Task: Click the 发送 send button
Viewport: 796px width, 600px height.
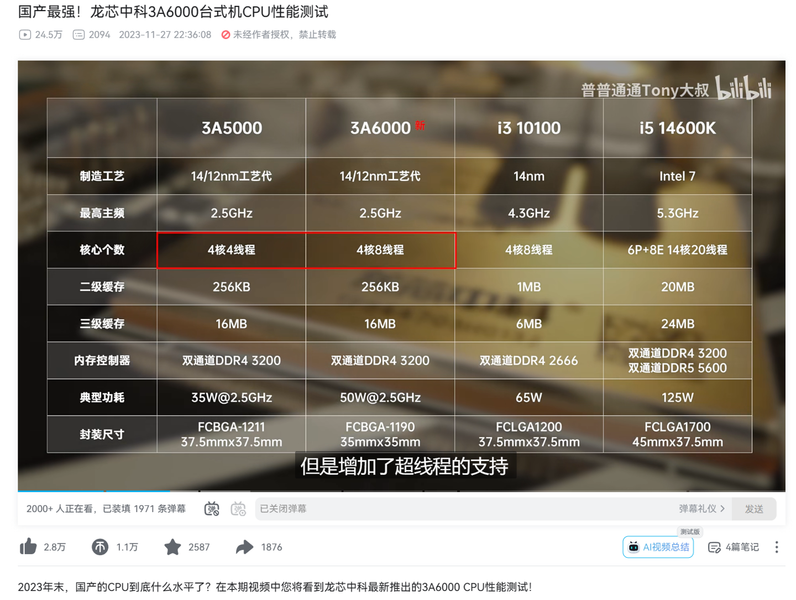Action: pos(754,509)
